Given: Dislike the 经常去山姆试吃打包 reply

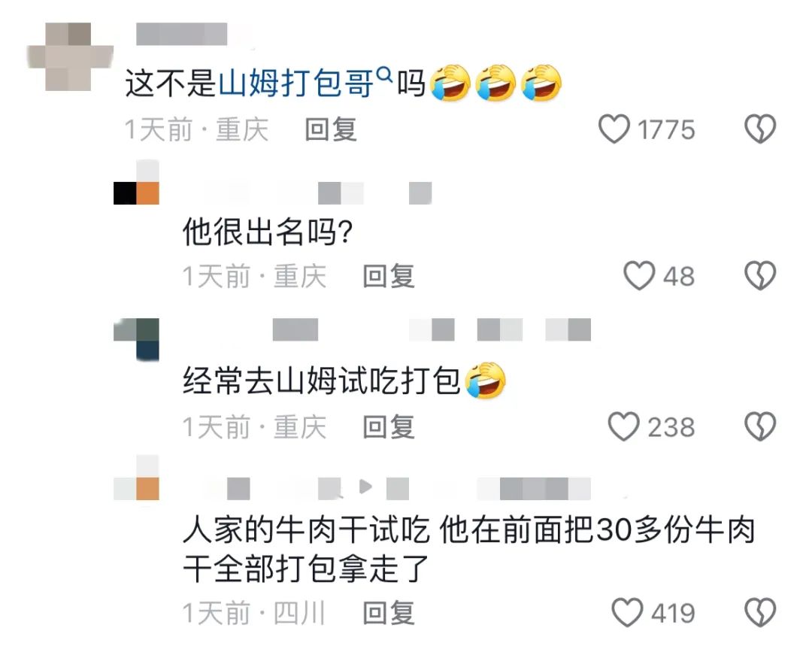Looking at the screenshot, I should pyautogui.click(x=760, y=427).
